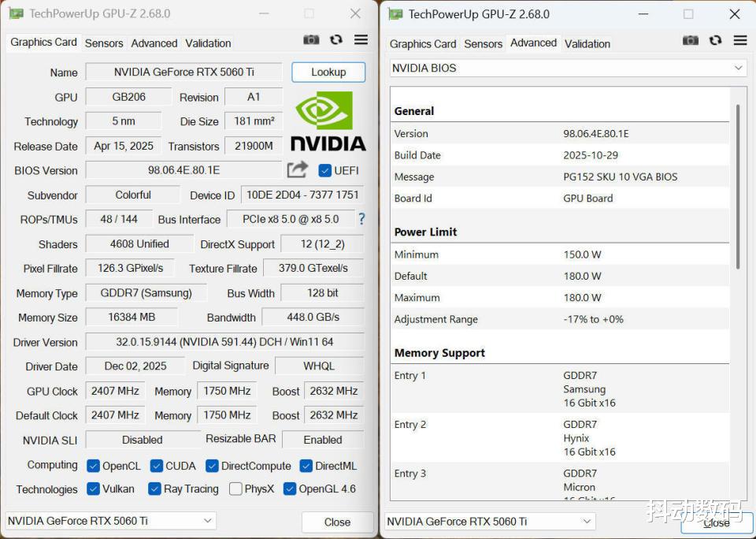Toggle the DirectML checkbox
Viewport: 756px width, 539px height.
tap(306, 466)
